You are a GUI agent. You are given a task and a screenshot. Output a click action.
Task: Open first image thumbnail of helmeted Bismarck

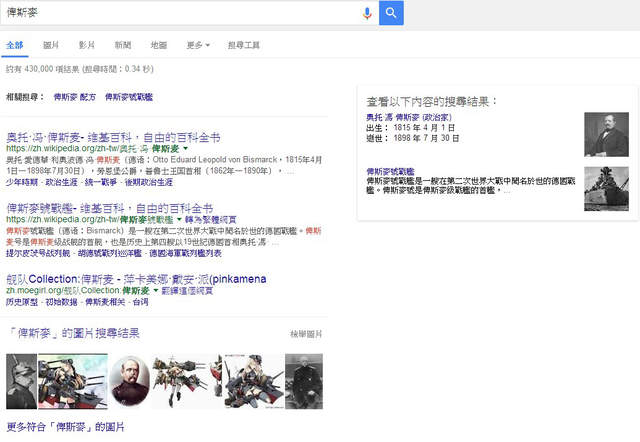21,381
